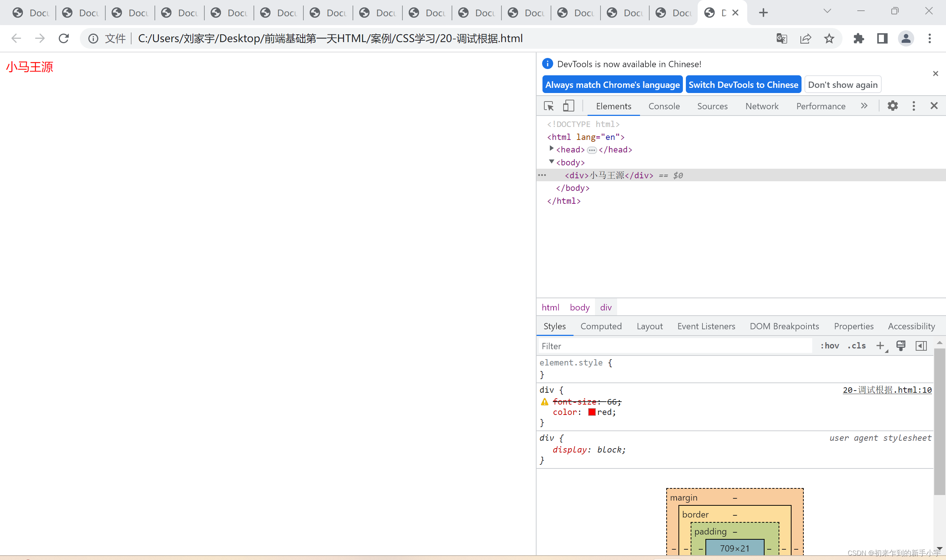Click the red color swatch in styles
The width and height of the screenshot is (946, 560).
[x=592, y=412]
